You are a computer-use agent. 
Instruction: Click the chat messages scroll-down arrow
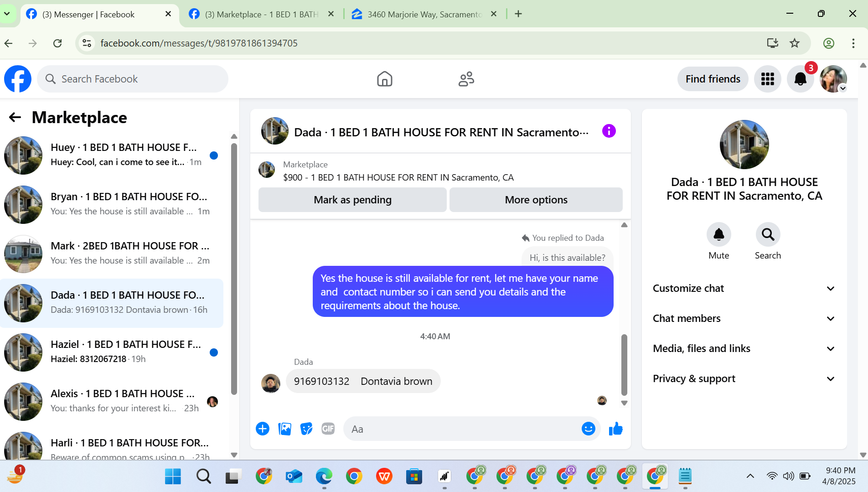(624, 403)
